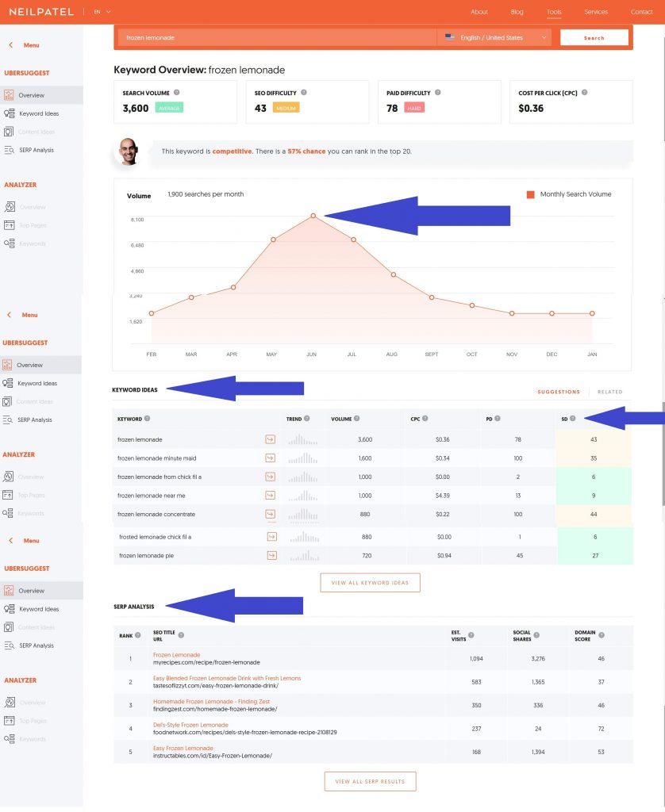This screenshot has height=812, width=665.
Task: Click the orange Monthly Search Volume legend swatch
Action: click(530, 194)
